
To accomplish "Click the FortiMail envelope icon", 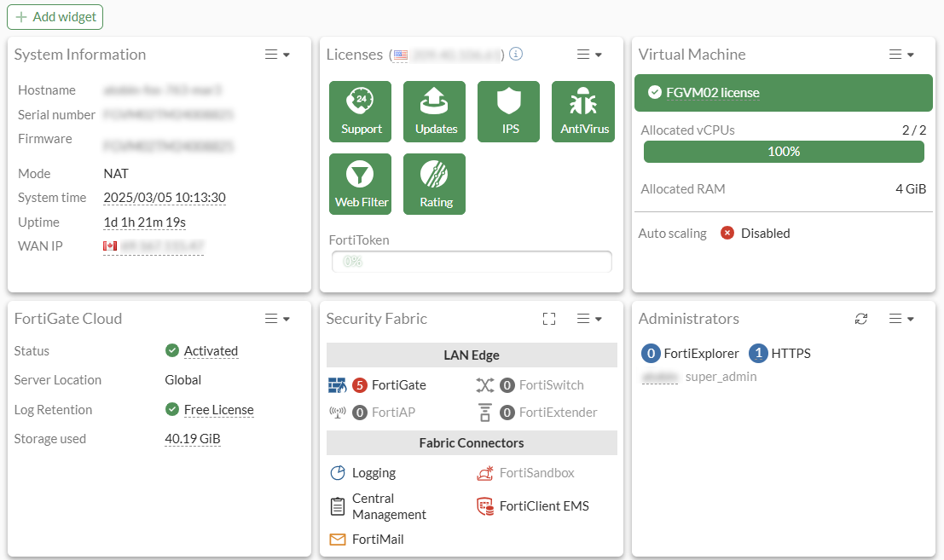I will 338,540.
